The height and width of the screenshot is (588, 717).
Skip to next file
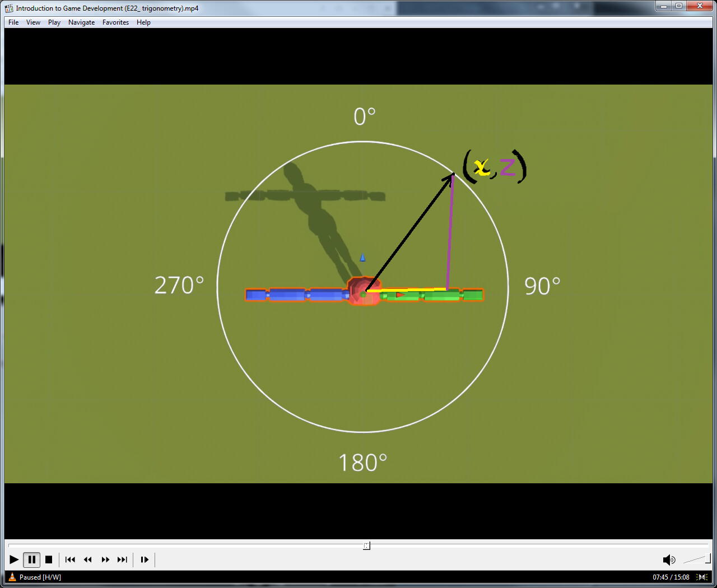click(x=122, y=559)
